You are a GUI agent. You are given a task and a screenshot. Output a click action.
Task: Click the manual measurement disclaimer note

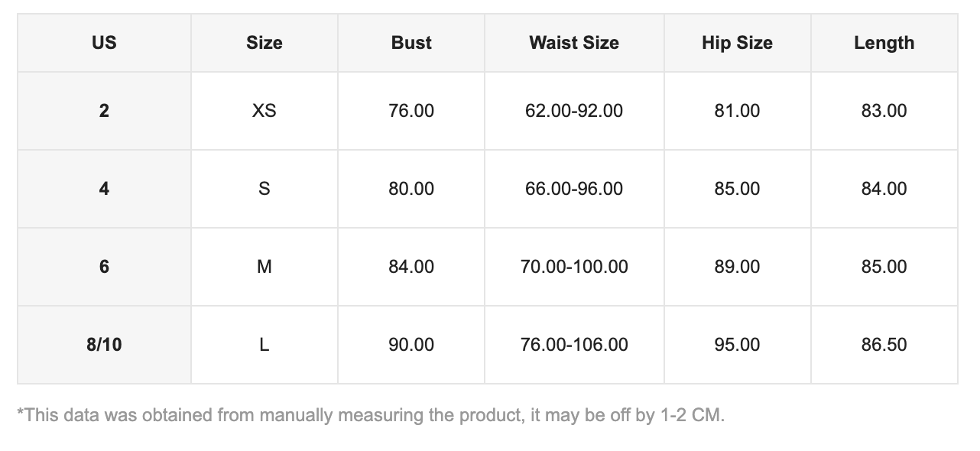[371, 415]
